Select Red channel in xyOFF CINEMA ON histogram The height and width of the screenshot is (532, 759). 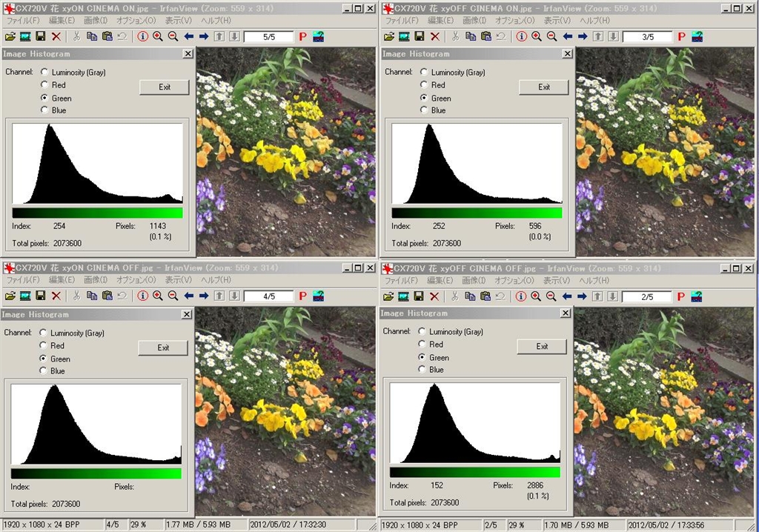(x=424, y=84)
